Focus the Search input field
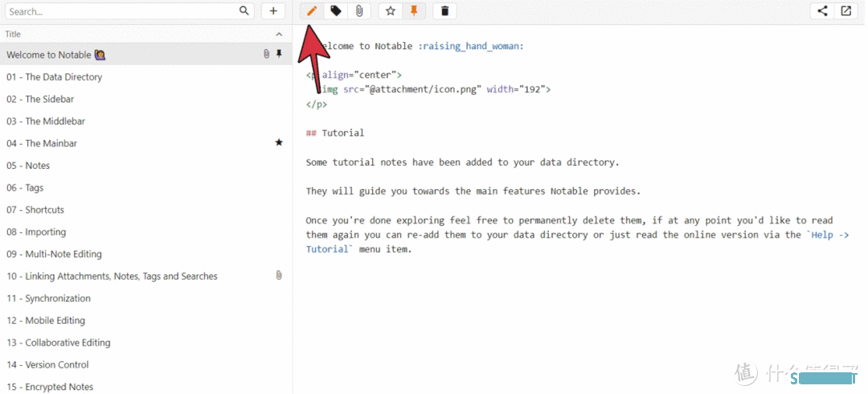The width and height of the screenshot is (868, 394). [x=129, y=11]
